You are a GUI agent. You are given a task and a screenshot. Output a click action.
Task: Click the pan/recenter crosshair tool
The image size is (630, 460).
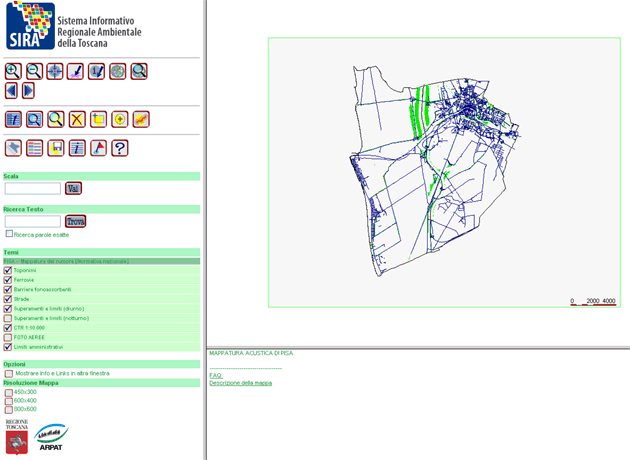point(55,71)
